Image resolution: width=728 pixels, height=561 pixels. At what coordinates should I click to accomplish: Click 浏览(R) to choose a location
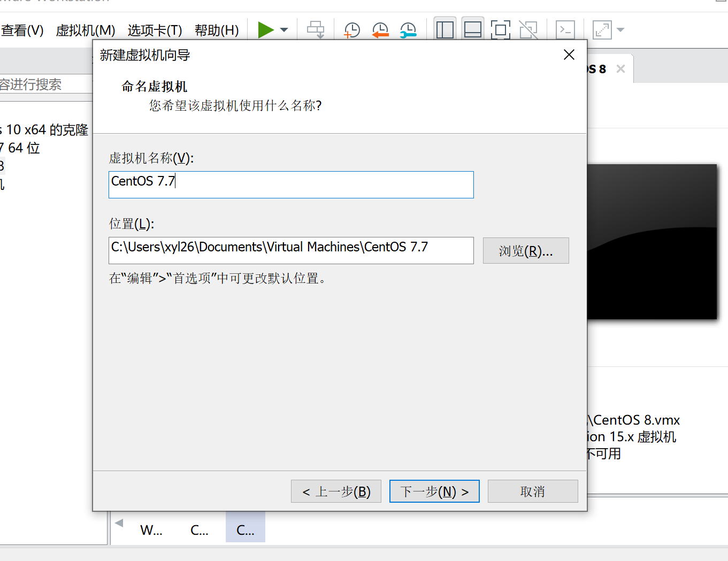525,250
